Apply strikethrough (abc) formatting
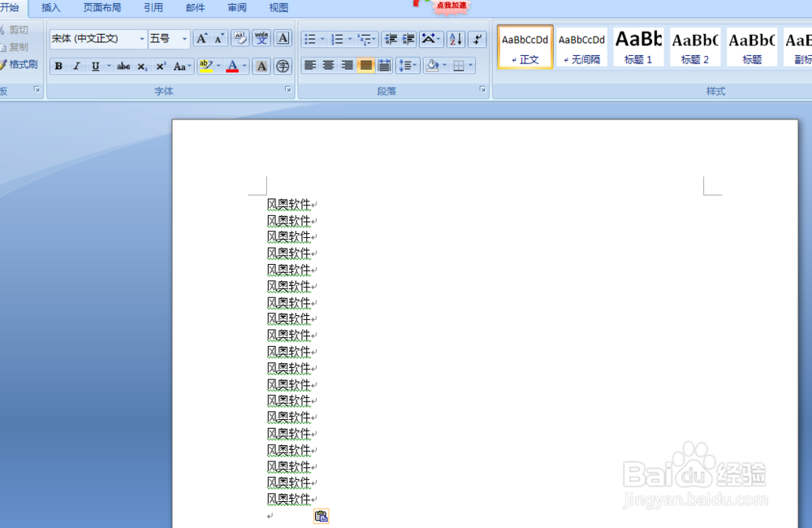The image size is (812, 528). [x=123, y=67]
